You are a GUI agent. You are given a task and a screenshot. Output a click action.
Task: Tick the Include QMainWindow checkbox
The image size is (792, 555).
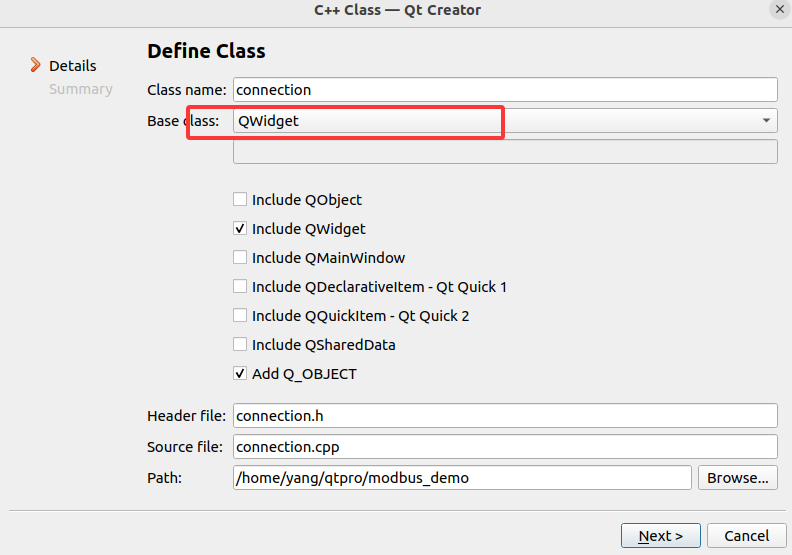pos(240,258)
